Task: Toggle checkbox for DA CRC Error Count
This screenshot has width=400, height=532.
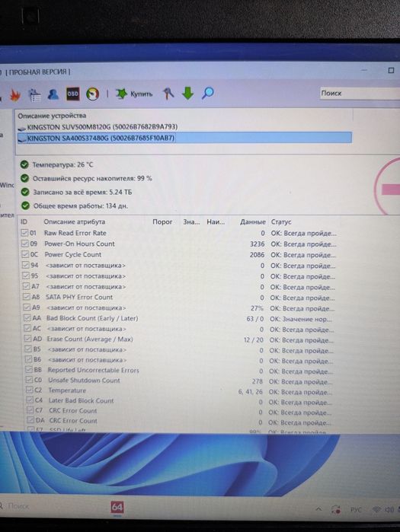Action: tap(31, 420)
